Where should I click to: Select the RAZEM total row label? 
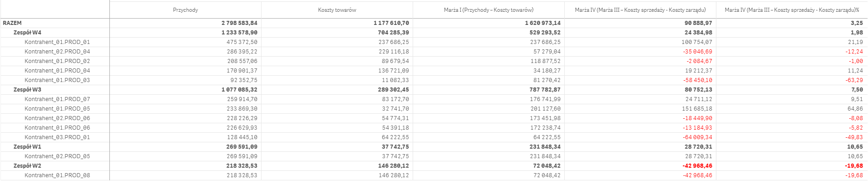[12, 23]
